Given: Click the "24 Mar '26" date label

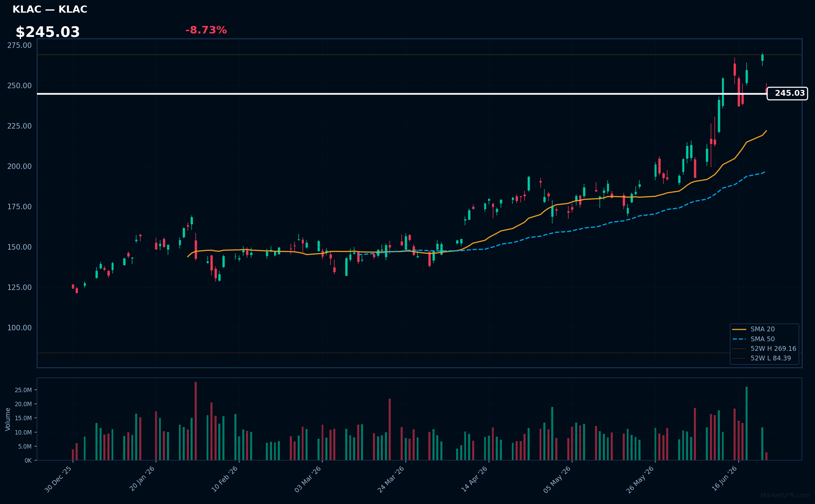Looking at the screenshot, I should (391, 479).
